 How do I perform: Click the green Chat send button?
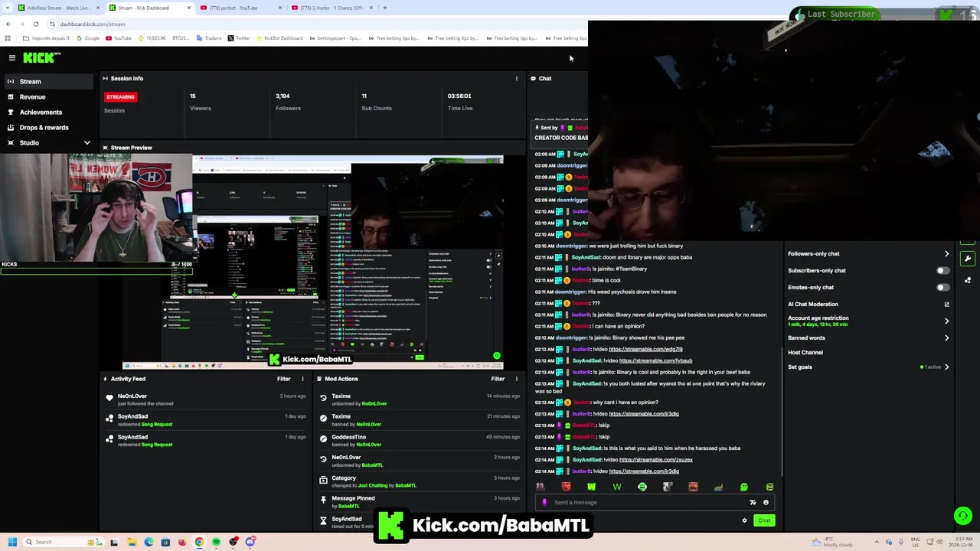(x=764, y=520)
